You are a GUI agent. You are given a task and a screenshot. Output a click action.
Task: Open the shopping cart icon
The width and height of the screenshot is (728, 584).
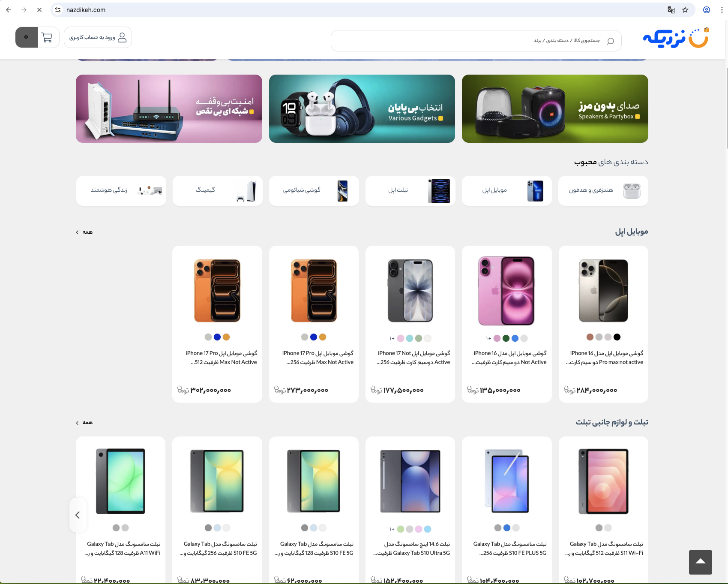click(47, 38)
